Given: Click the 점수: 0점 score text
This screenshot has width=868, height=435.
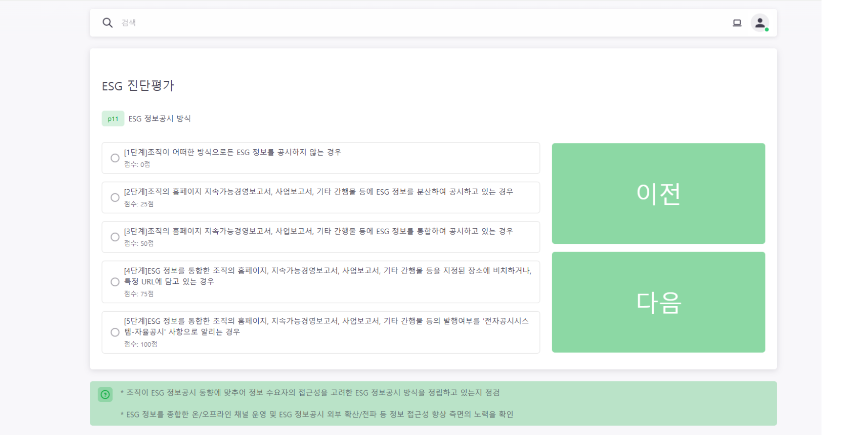Looking at the screenshot, I should coord(137,165).
